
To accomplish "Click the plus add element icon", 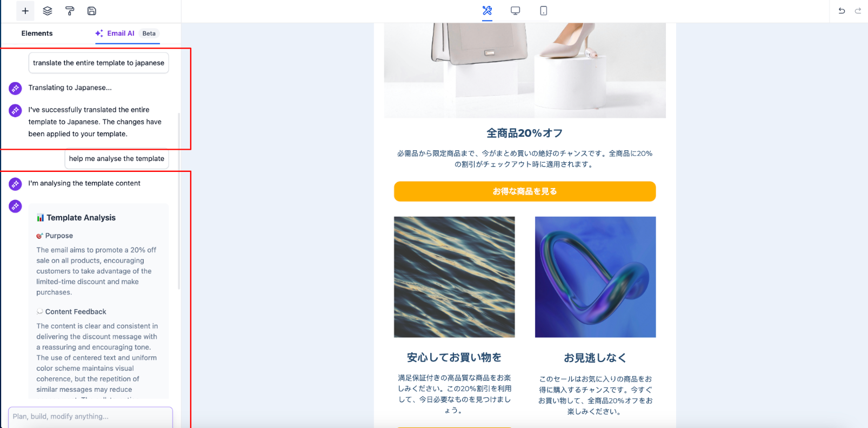I will (25, 11).
